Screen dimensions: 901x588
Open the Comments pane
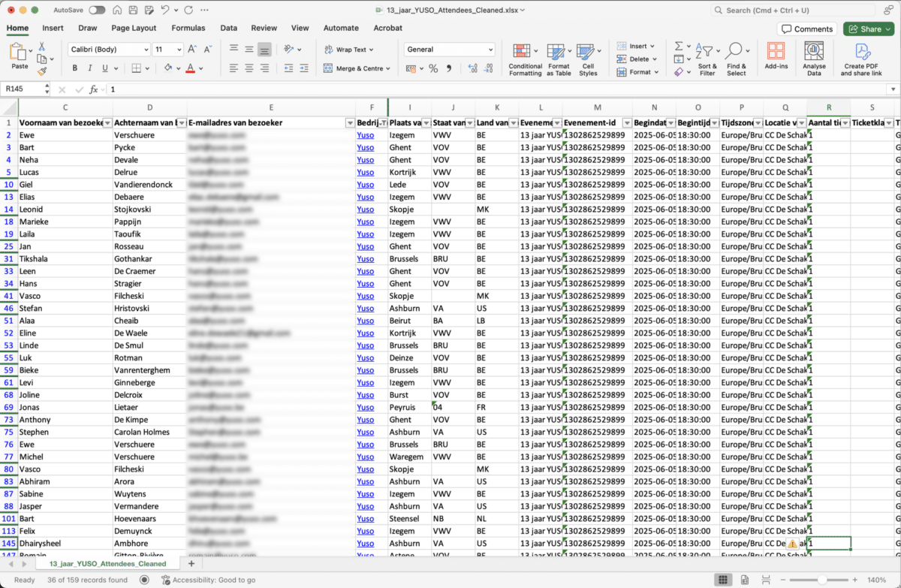[807, 29]
